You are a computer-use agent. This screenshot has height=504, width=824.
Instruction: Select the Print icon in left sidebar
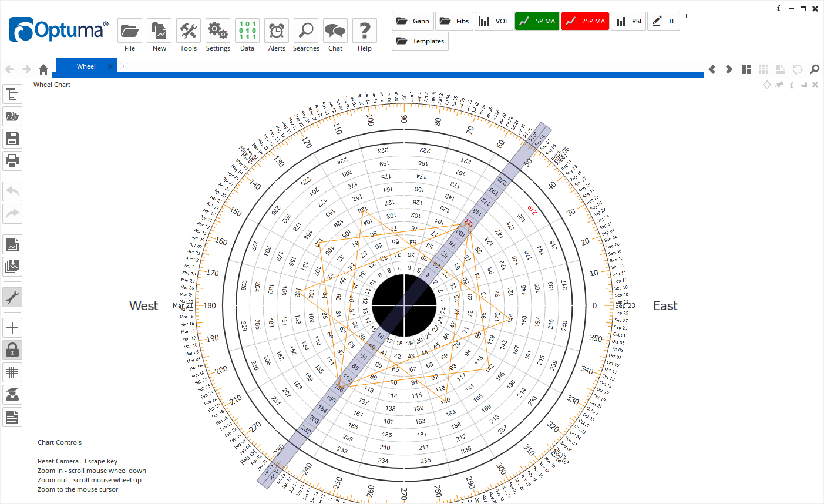coord(12,161)
